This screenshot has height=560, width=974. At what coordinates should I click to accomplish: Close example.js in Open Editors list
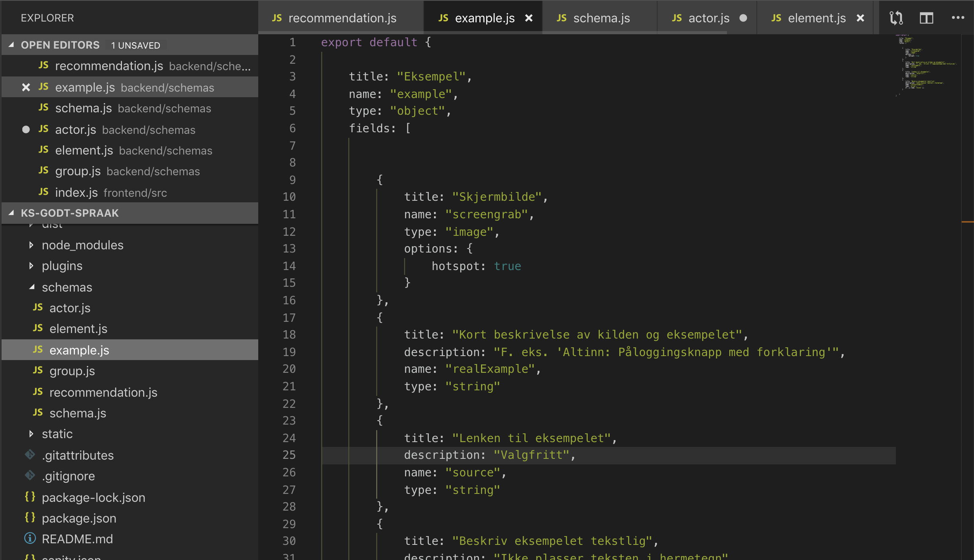click(26, 87)
